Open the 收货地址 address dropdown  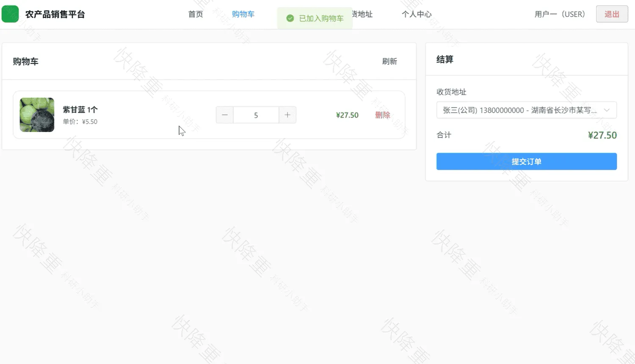527,110
